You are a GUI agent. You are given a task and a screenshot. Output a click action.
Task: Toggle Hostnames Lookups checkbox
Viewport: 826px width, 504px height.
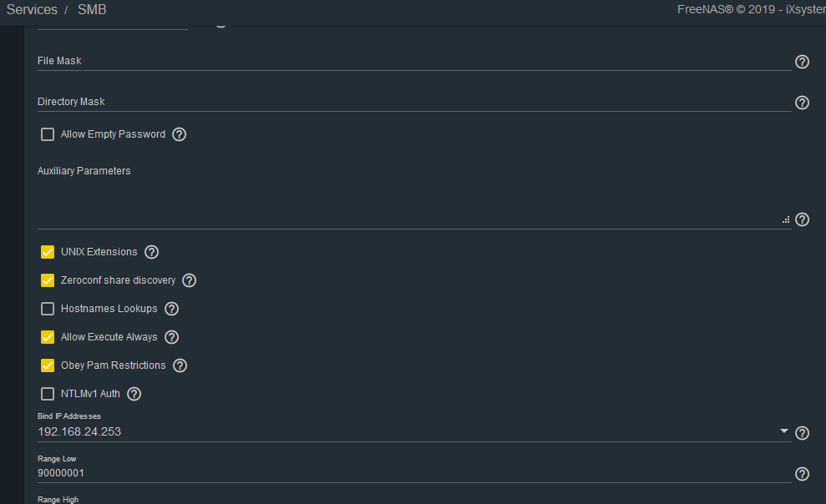pos(48,309)
